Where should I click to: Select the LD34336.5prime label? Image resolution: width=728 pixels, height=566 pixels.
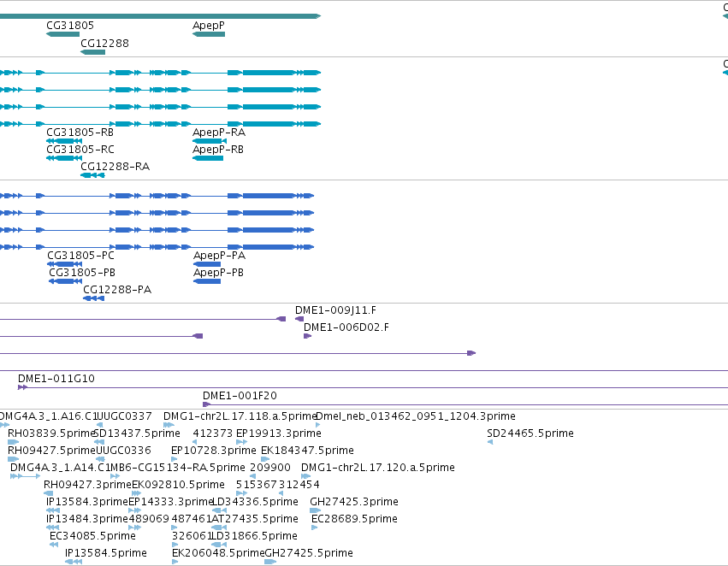pyautogui.click(x=255, y=502)
